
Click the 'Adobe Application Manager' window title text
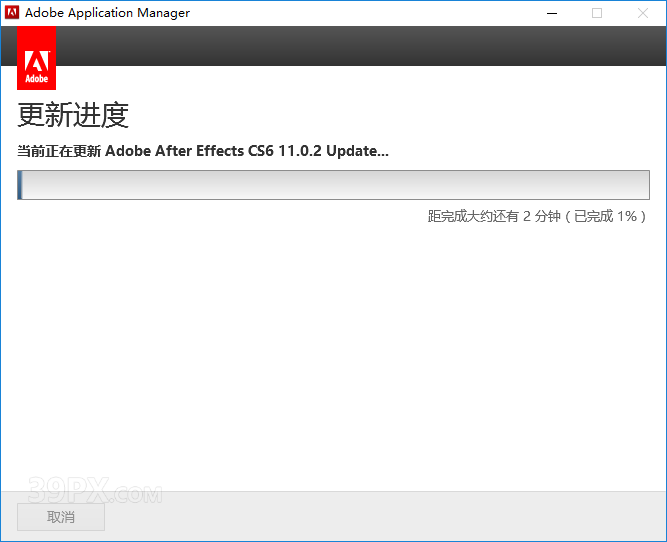point(107,13)
